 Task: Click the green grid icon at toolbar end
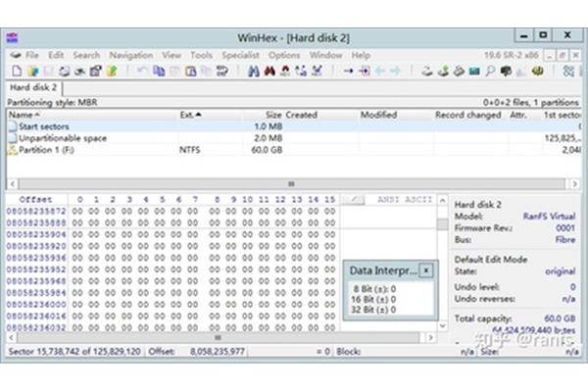pos(568,71)
